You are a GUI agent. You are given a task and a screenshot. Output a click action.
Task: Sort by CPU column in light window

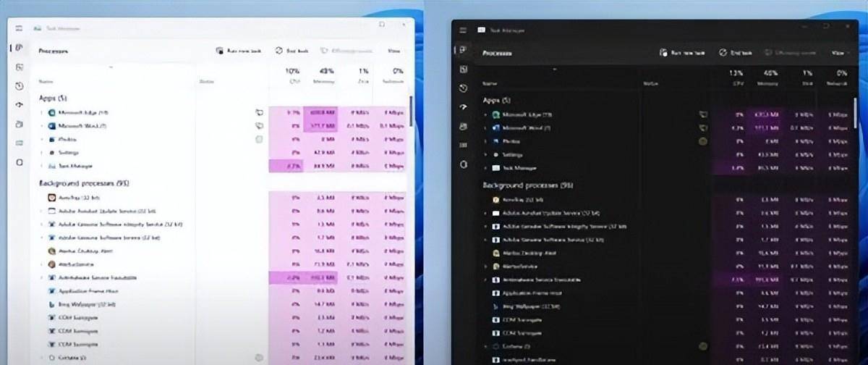[292, 76]
